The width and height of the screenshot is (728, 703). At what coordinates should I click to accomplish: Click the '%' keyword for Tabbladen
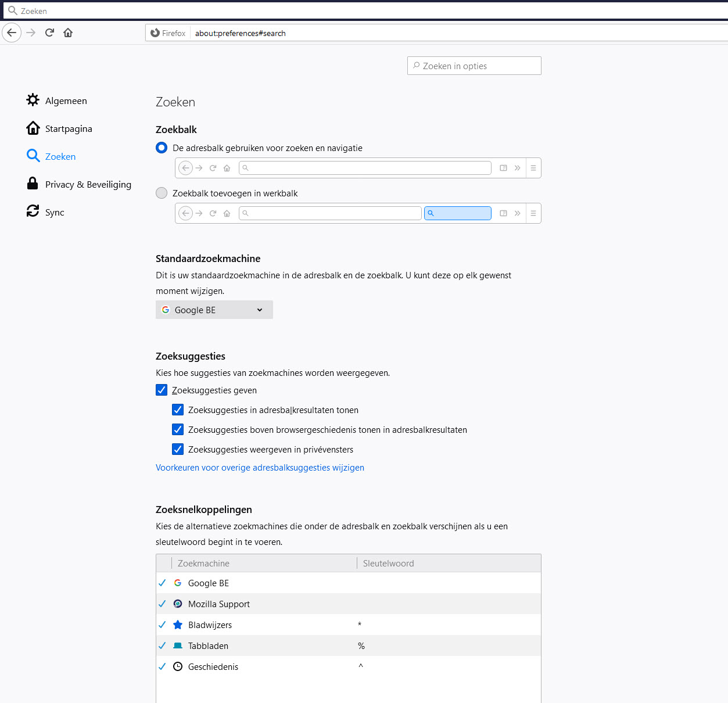361,645
